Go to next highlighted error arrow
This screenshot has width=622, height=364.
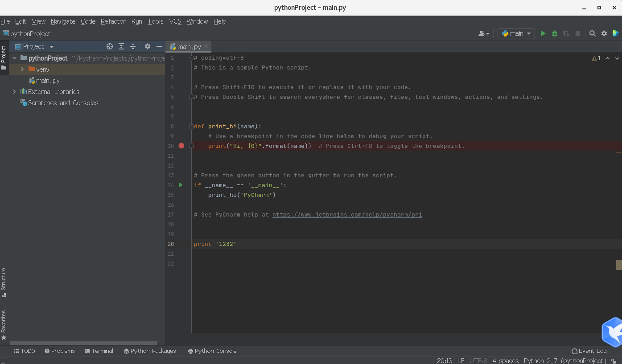pyautogui.click(x=617, y=58)
